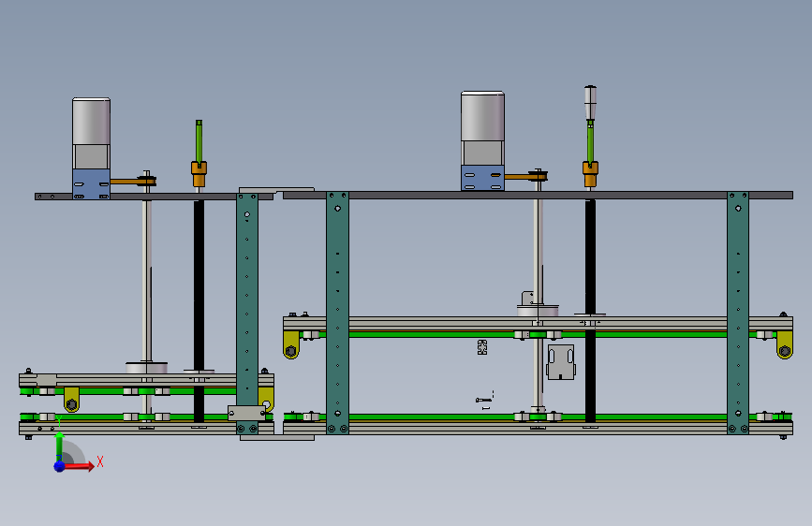
Task: Select the right orange bushing
Action: 590,174
